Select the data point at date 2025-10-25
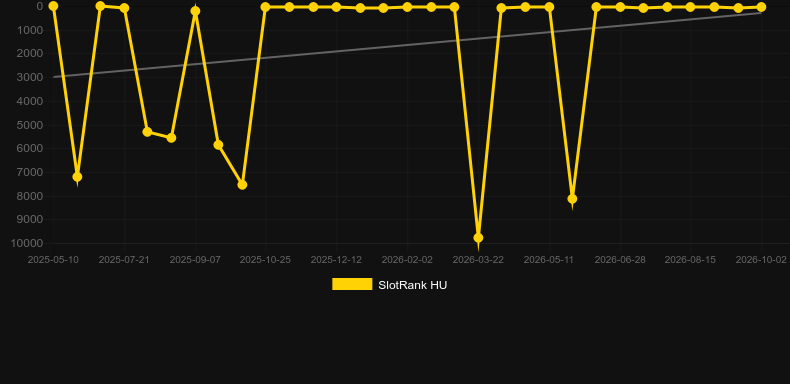 [266, 7]
